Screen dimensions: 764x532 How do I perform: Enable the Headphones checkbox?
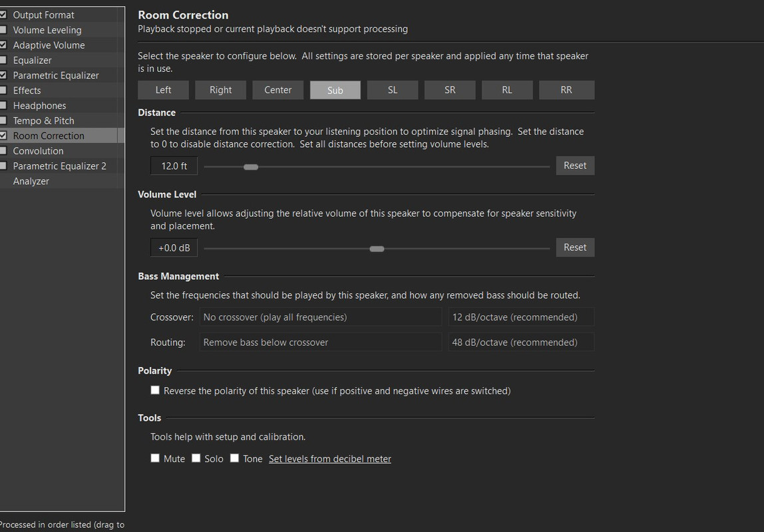3,105
